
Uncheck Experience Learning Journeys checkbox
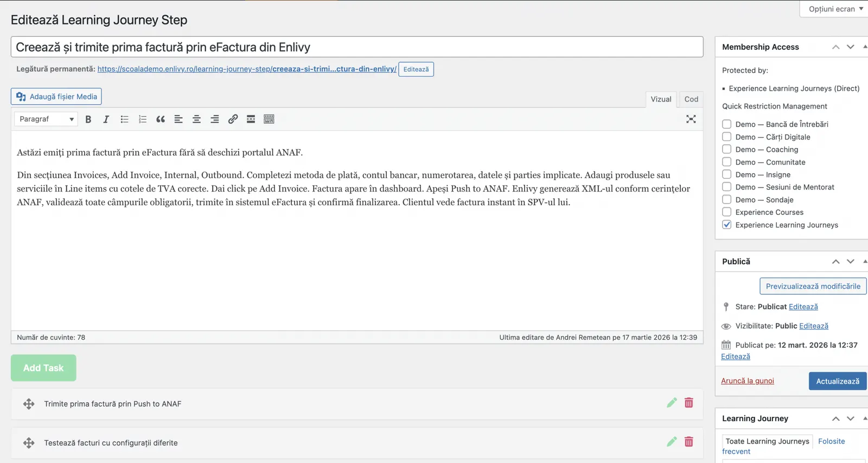726,225
